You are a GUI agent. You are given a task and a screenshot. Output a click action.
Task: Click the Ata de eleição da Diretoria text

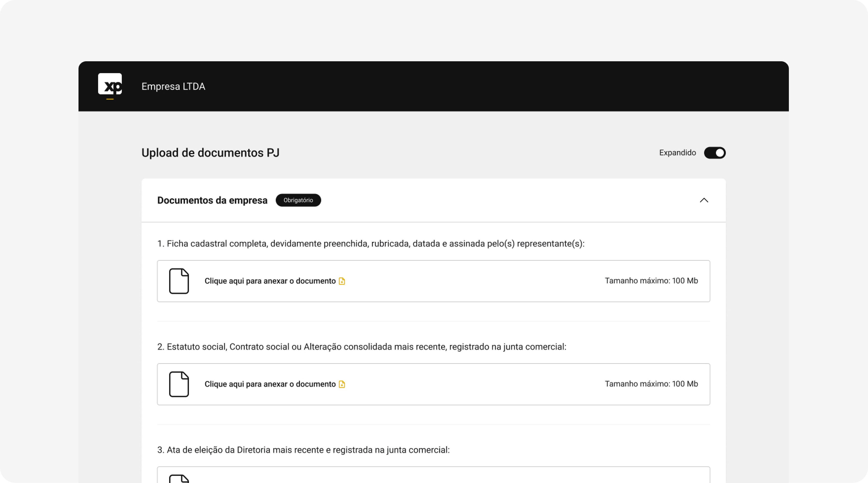(303, 450)
